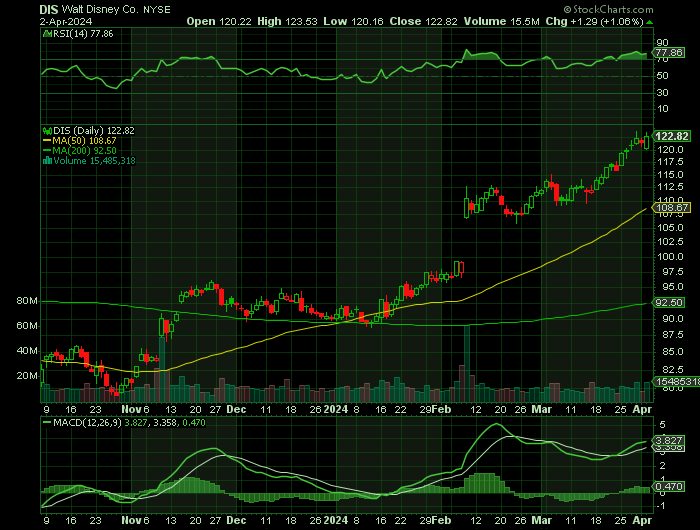
Task: Click the MACD line icon in the legend
Action: (47, 422)
